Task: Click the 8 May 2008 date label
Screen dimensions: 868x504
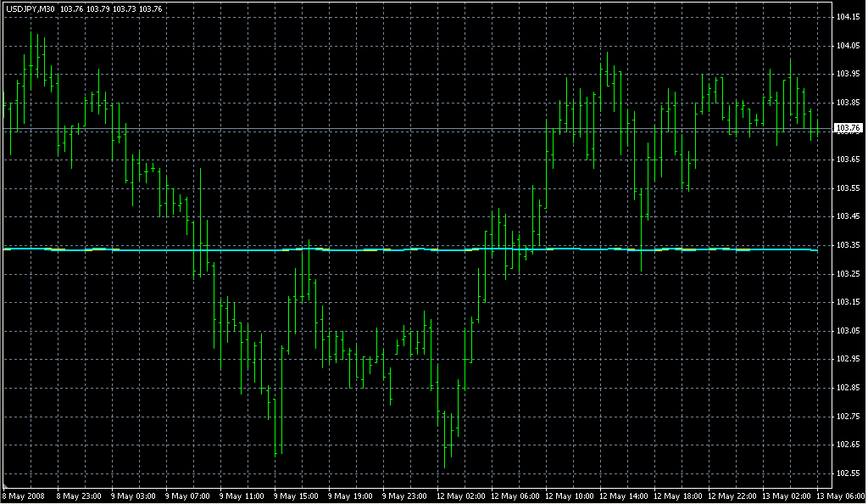Action: pyautogui.click(x=22, y=496)
